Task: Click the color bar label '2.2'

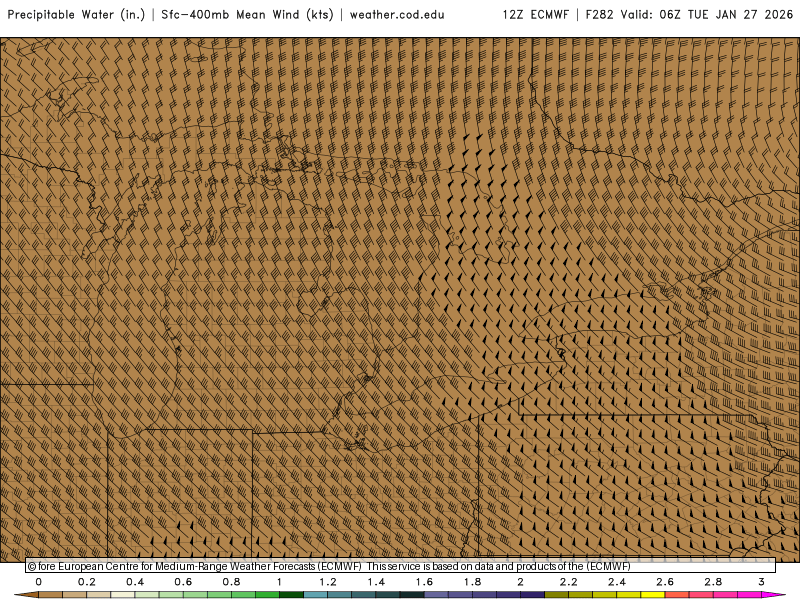Action: [568, 582]
